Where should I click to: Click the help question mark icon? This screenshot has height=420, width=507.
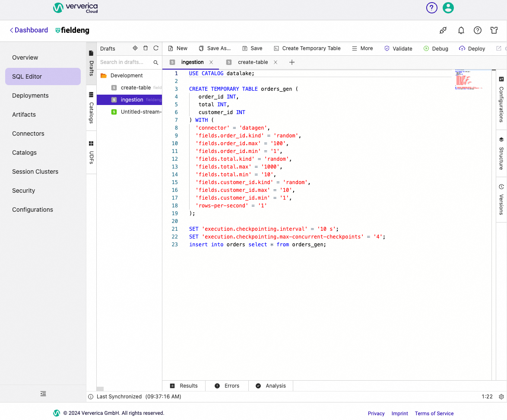click(478, 30)
